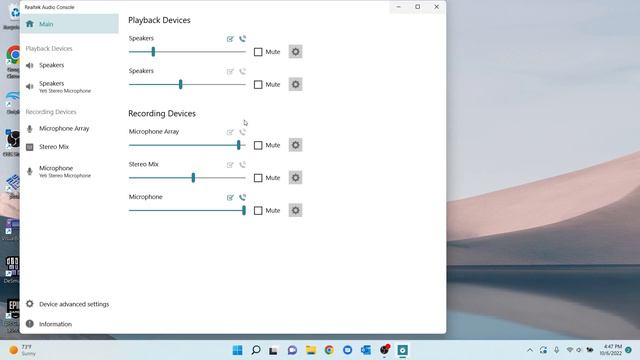Open Outlook from the taskbar
Image resolution: width=640 pixels, height=360 pixels.
tap(366, 350)
